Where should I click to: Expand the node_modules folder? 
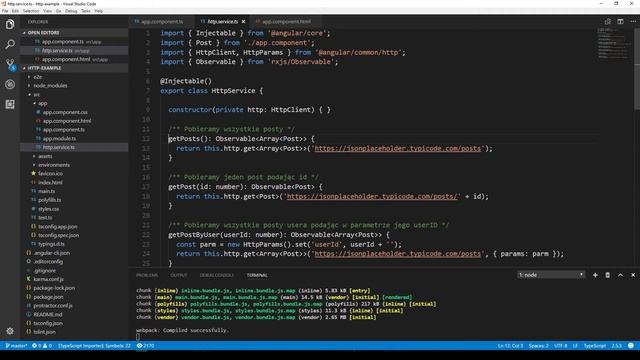(50, 86)
